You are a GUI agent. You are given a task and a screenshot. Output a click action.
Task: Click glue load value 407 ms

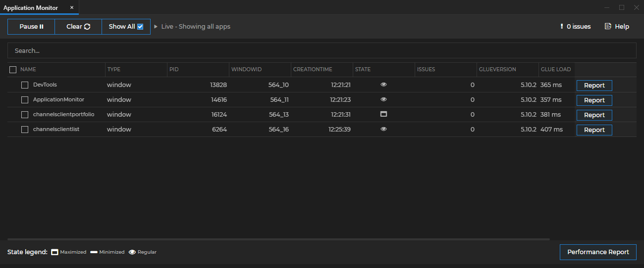pyautogui.click(x=551, y=130)
